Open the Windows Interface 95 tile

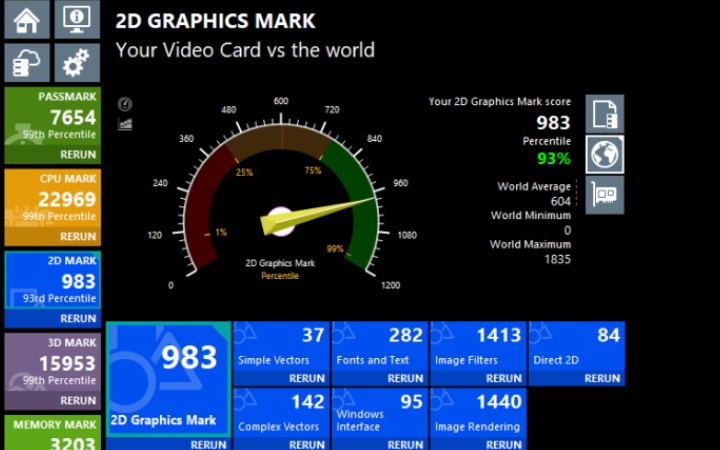click(380, 413)
